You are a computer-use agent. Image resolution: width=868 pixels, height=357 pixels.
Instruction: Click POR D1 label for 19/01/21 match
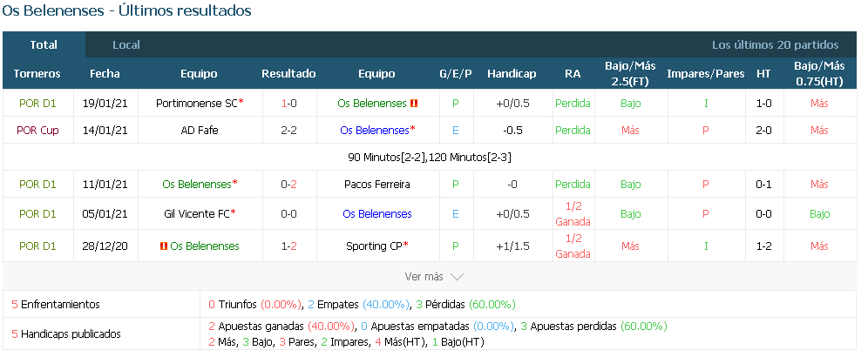(37, 104)
